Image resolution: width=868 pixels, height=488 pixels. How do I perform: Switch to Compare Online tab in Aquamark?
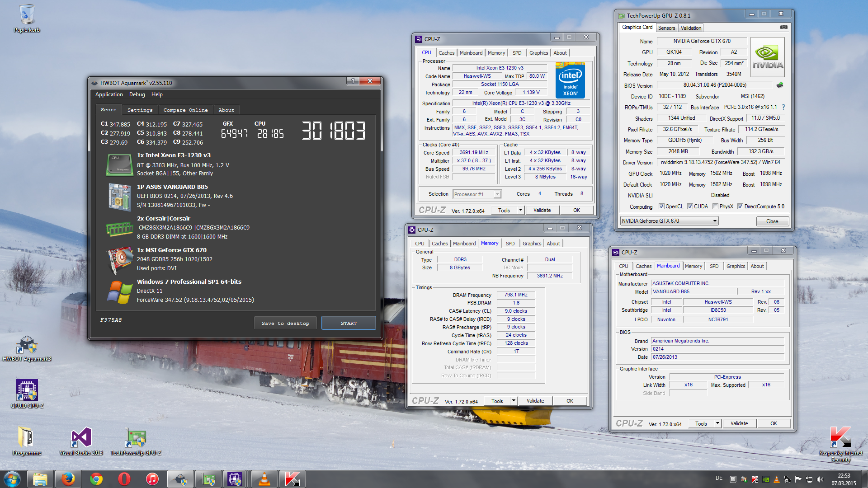185,110
